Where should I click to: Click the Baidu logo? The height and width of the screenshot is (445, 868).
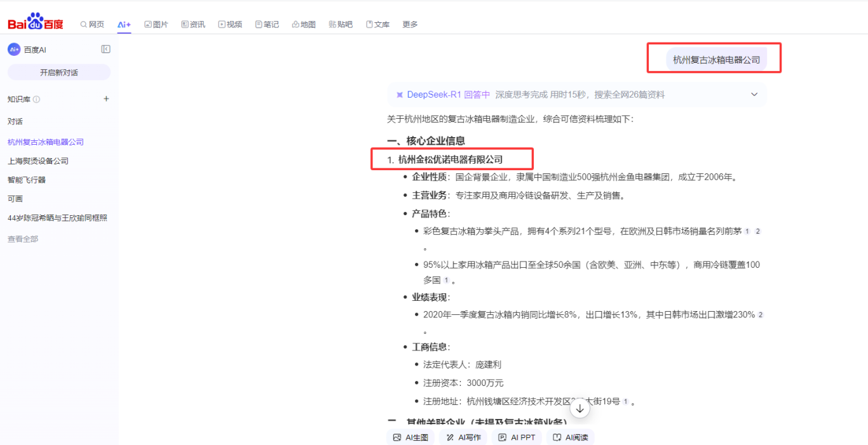[36, 22]
